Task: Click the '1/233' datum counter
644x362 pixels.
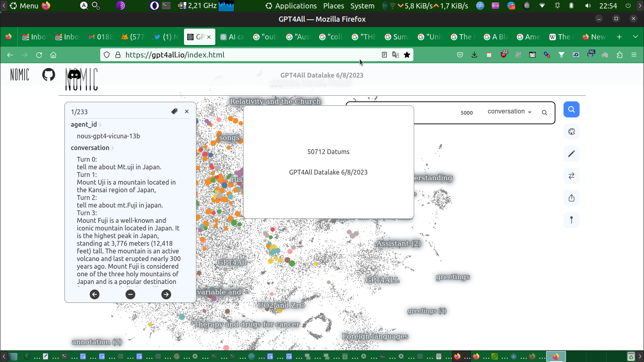Action: (79, 112)
